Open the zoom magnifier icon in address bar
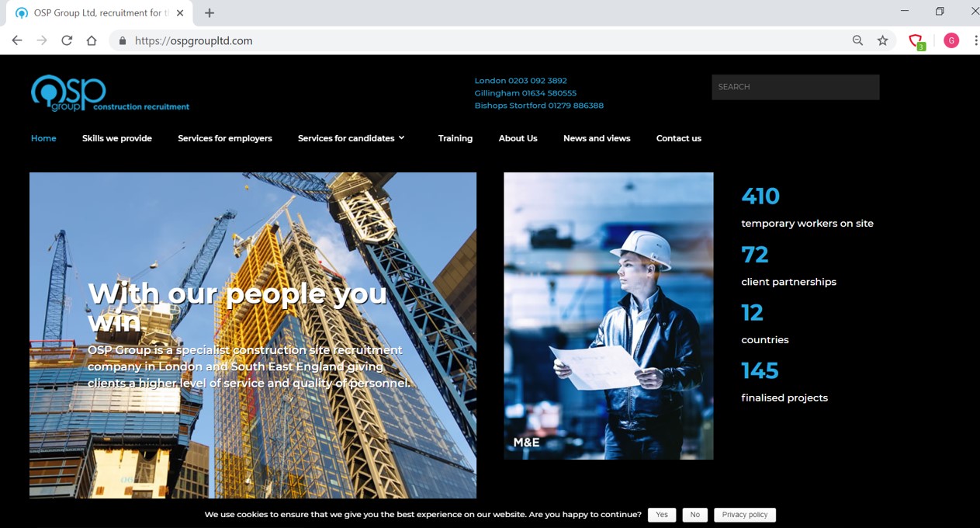This screenshot has height=528, width=980. 857,40
